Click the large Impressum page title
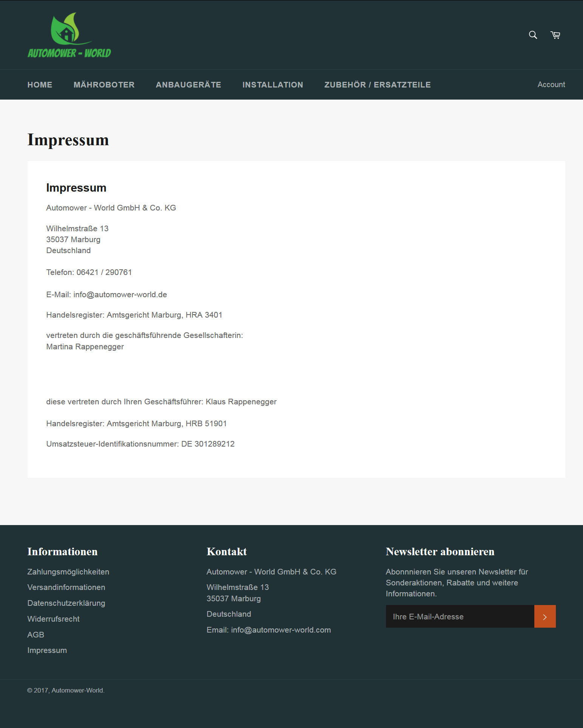This screenshot has height=728, width=583. click(68, 140)
